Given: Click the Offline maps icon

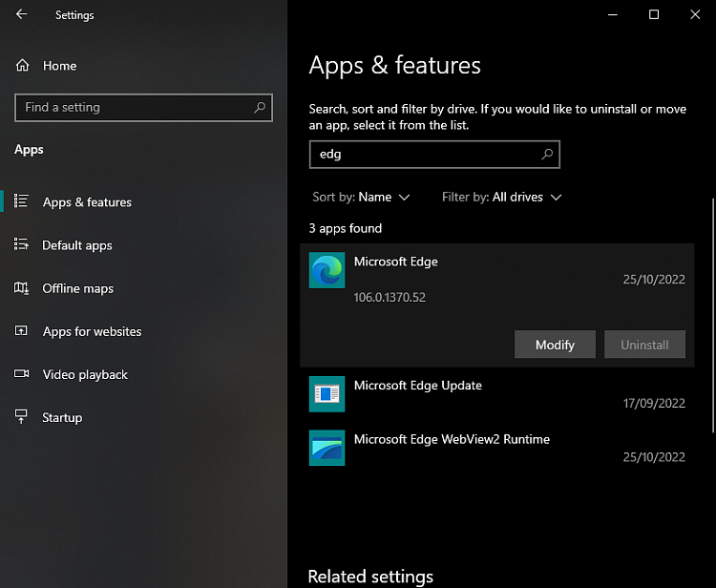Looking at the screenshot, I should [21, 287].
